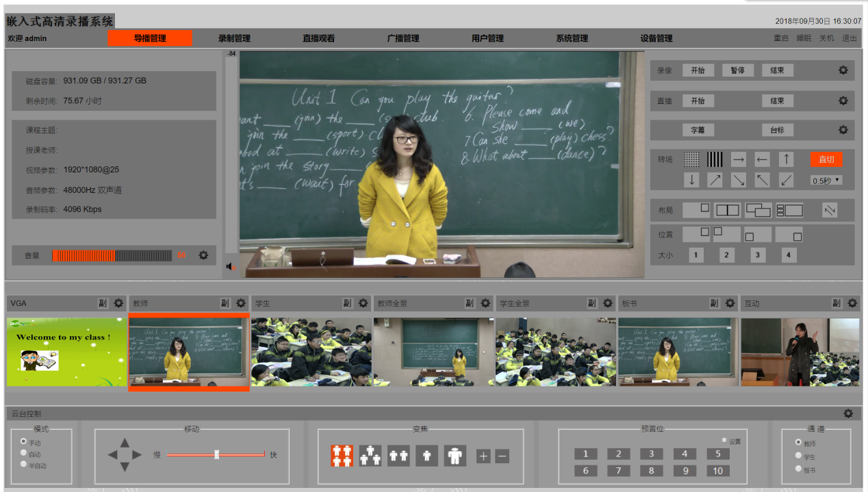Click the 移动 speed slider handle
Screen dimensions: 868x492
tap(216, 454)
